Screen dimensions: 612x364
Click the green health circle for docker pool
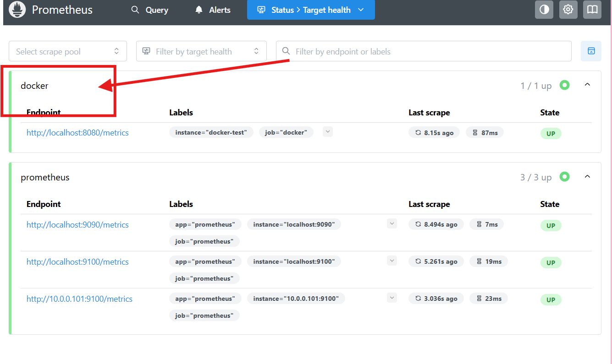coord(565,85)
